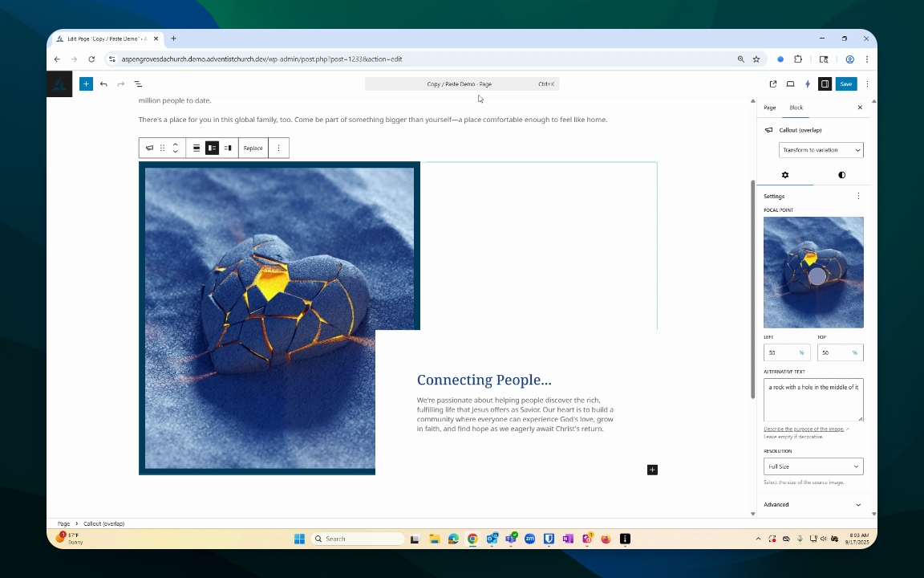Undo the last change

103,84
